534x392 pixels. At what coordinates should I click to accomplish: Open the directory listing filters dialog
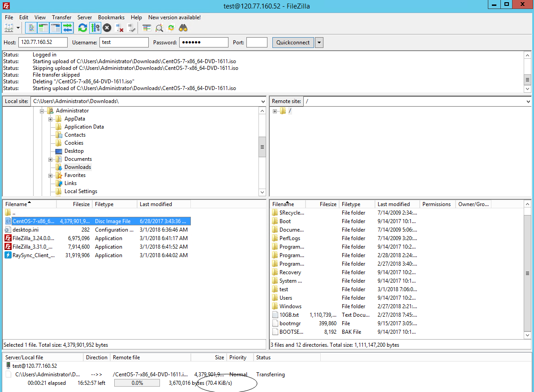pos(147,28)
